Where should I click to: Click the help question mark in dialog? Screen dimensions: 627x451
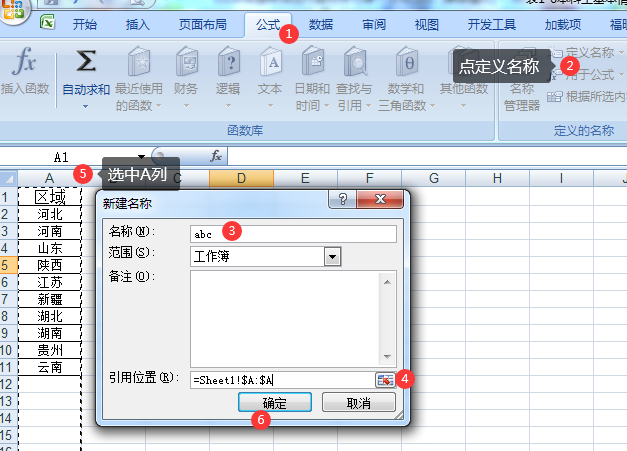click(343, 200)
